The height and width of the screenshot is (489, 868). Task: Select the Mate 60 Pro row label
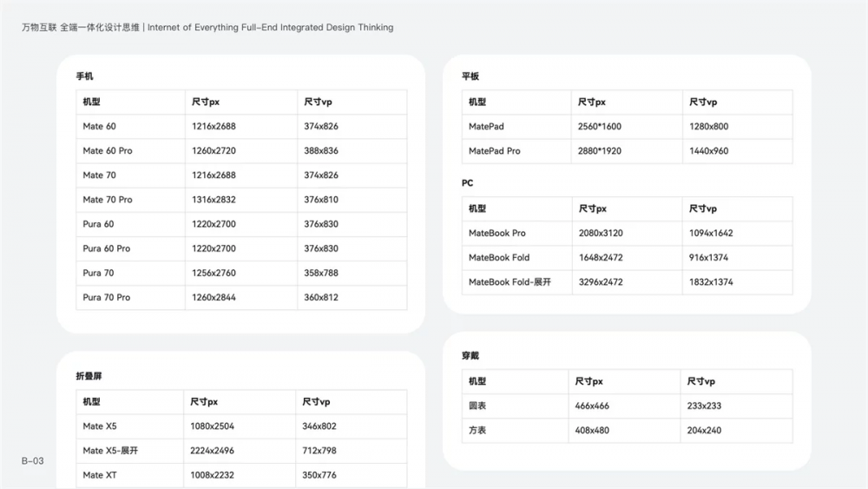click(x=108, y=151)
